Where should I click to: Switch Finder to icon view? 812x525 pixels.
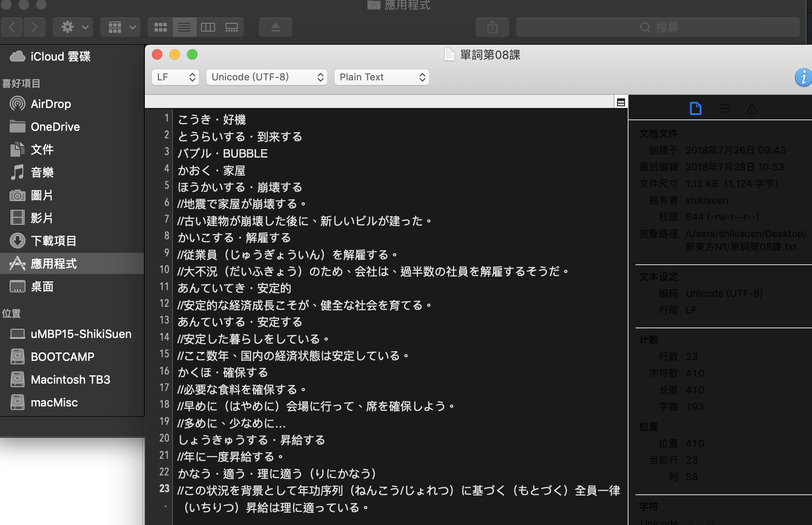161,27
